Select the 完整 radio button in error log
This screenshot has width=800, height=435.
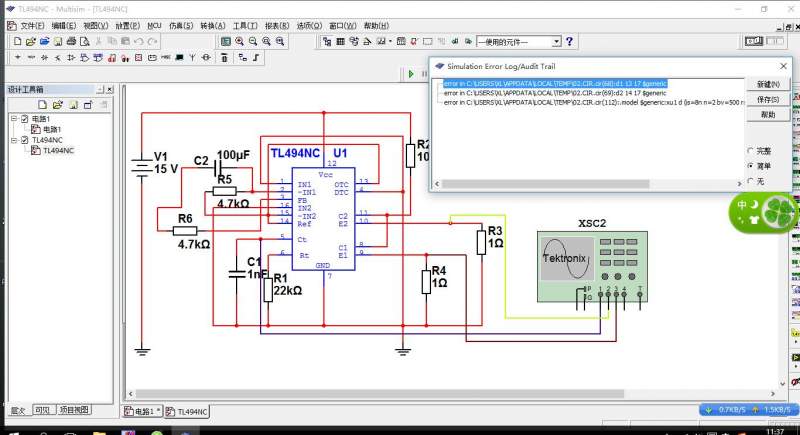pyautogui.click(x=750, y=151)
